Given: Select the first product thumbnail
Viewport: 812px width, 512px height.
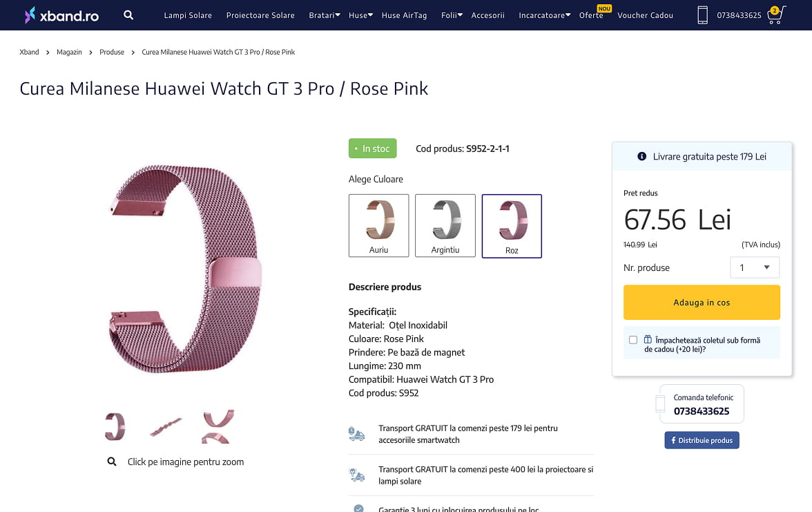Looking at the screenshot, I should click(115, 426).
